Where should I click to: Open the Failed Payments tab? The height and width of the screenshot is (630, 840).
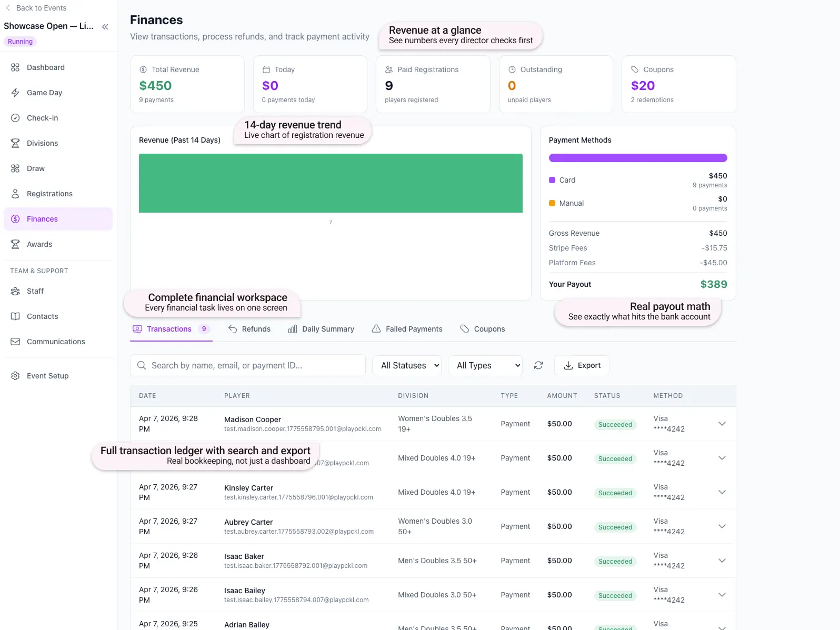[407, 329]
